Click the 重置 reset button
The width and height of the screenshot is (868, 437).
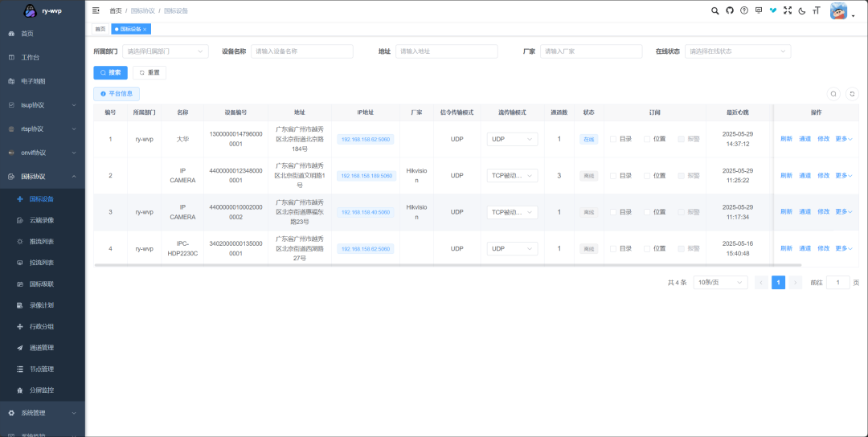149,72
